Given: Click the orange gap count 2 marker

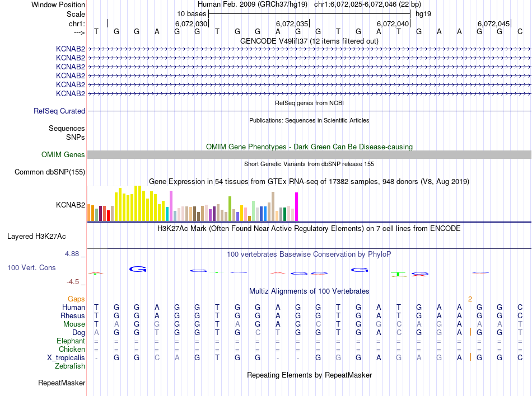Looking at the screenshot, I should (470, 299).
